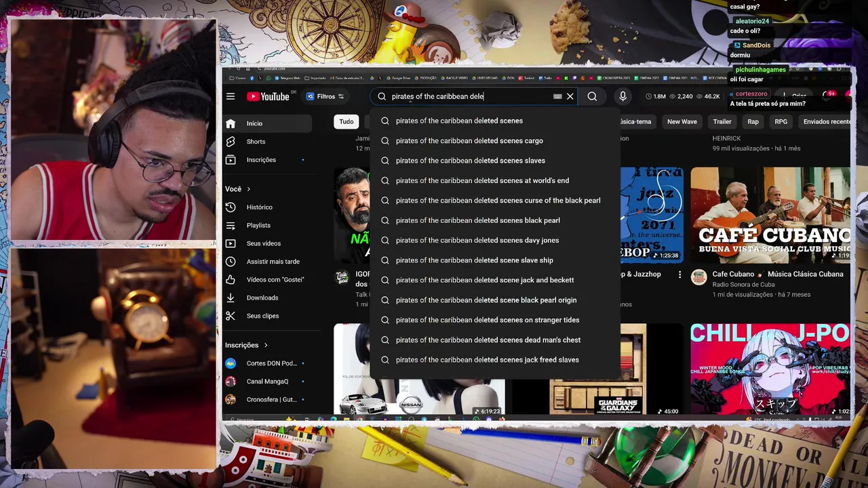Start voice search with microphone icon
The height and width of the screenshot is (488, 868).
point(623,96)
